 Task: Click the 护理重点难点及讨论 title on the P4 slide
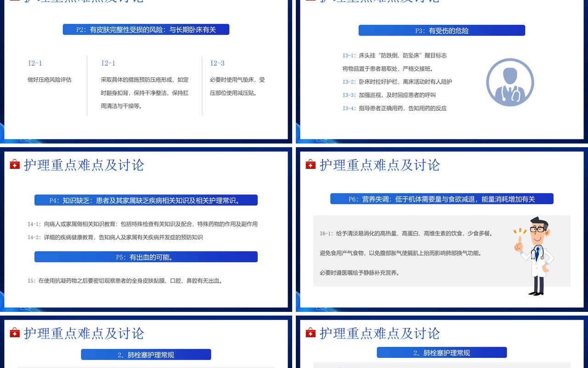(84, 165)
